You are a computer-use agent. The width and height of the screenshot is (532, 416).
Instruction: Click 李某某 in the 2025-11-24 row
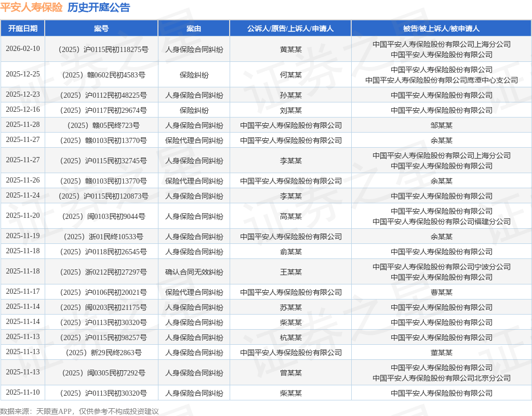291,196
